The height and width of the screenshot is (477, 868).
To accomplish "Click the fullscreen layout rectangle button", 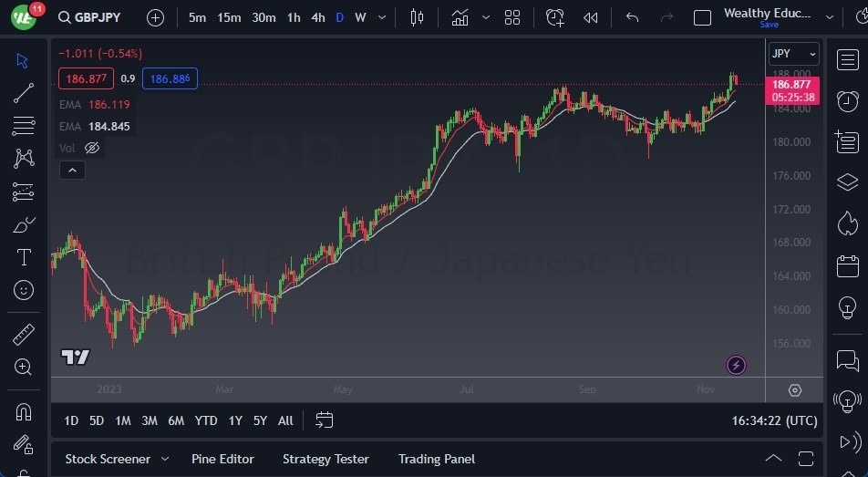I will pos(702,17).
